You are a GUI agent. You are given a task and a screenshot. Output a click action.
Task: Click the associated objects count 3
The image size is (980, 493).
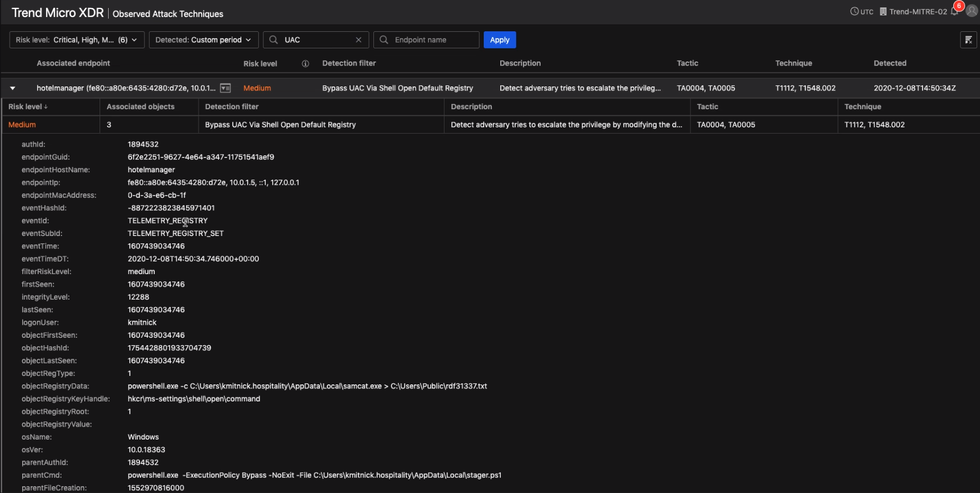[109, 125]
